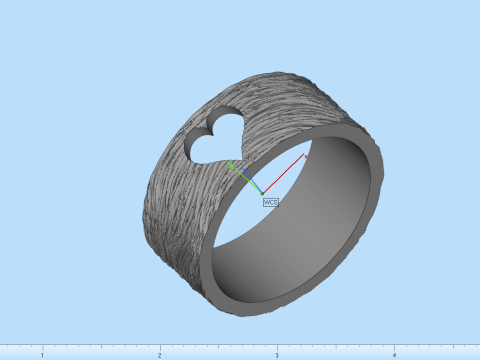Click the red X axis line

click(284, 173)
